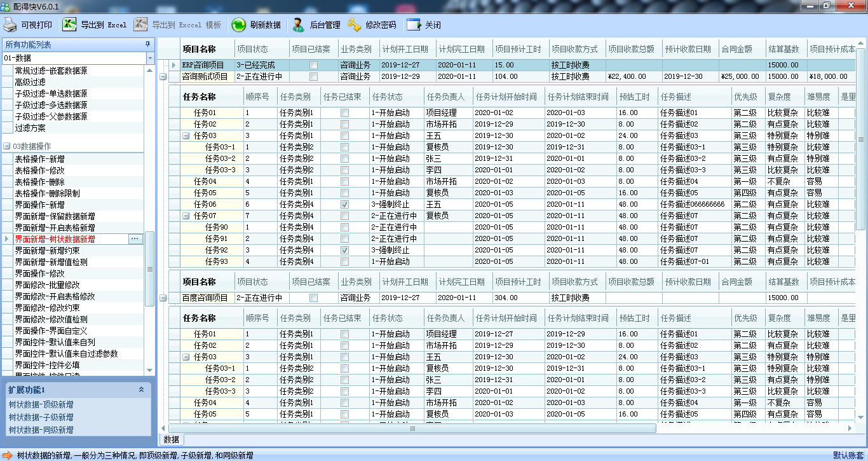Click the 所有功能列表 panel header

pyautogui.click(x=78, y=45)
